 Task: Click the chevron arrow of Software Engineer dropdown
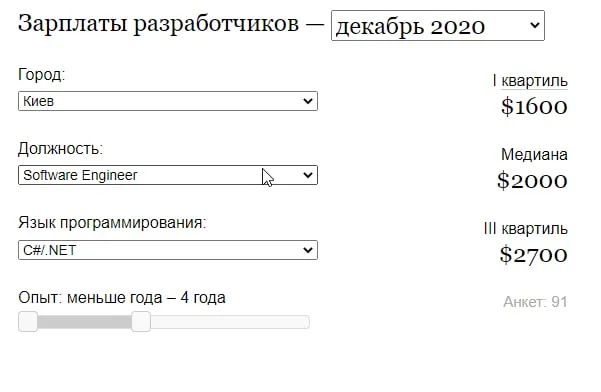pos(307,175)
